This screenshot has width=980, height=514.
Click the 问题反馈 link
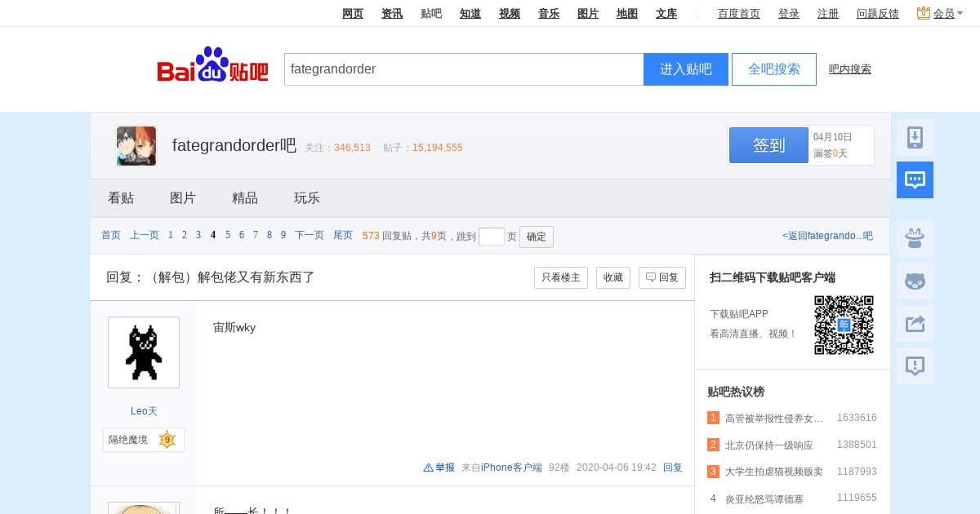tap(878, 13)
